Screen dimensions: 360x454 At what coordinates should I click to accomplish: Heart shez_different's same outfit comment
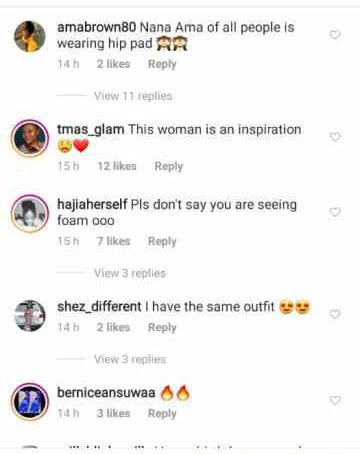tap(335, 314)
